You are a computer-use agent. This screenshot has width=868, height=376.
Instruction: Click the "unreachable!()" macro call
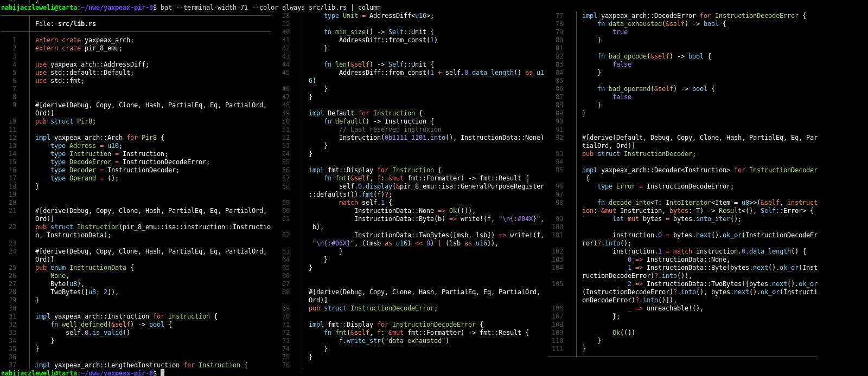coord(674,308)
